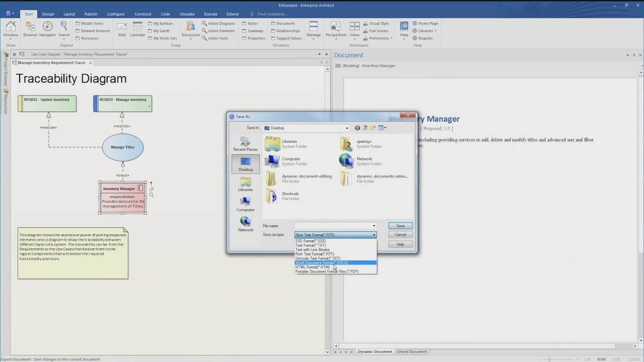This screenshot has width=644, height=362.
Task: Open the Perspectives ribbon icon
Action: point(336,29)
